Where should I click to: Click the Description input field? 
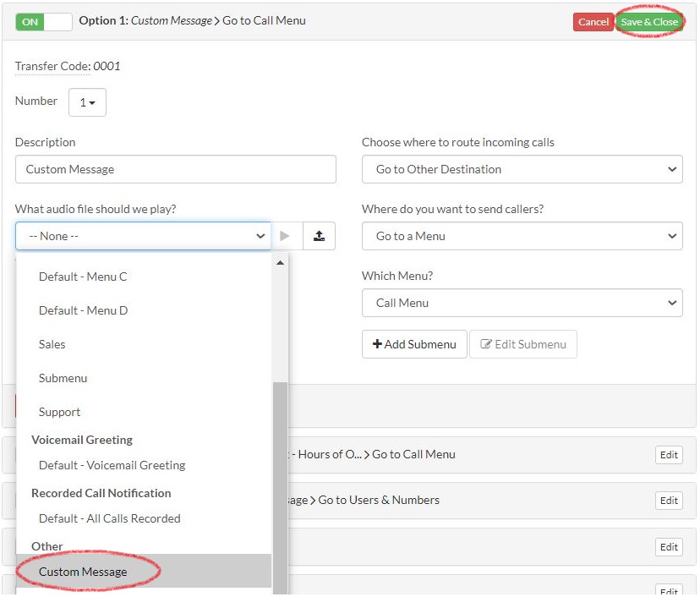175,169
